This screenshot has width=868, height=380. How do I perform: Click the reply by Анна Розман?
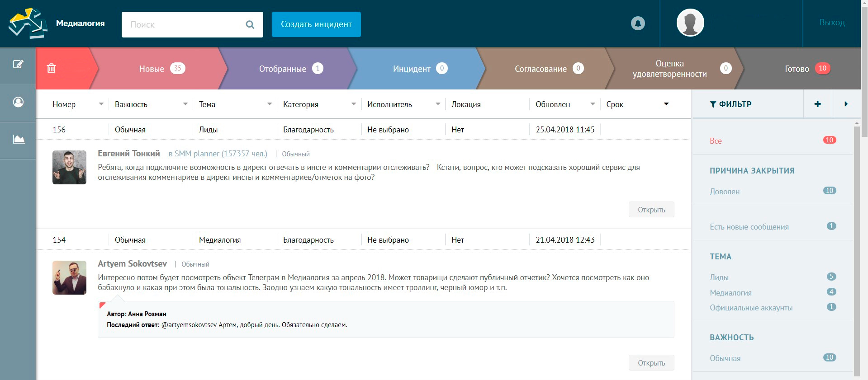(x=386, y=319)
